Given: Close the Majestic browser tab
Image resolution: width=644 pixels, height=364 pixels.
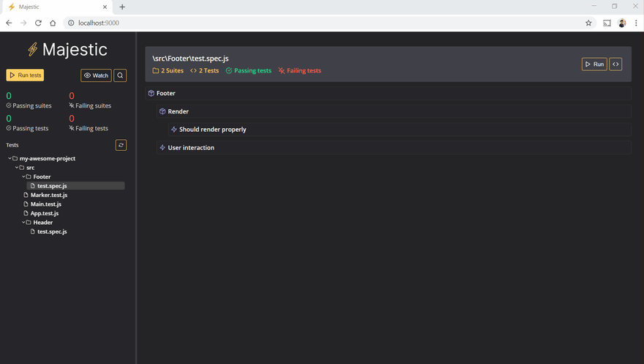Looking at the screenshot, I should (105, 7).
